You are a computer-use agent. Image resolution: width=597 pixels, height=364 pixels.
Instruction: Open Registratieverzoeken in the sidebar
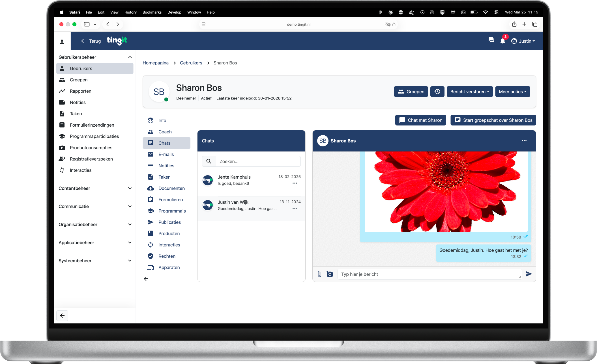[x=95, y=159]
